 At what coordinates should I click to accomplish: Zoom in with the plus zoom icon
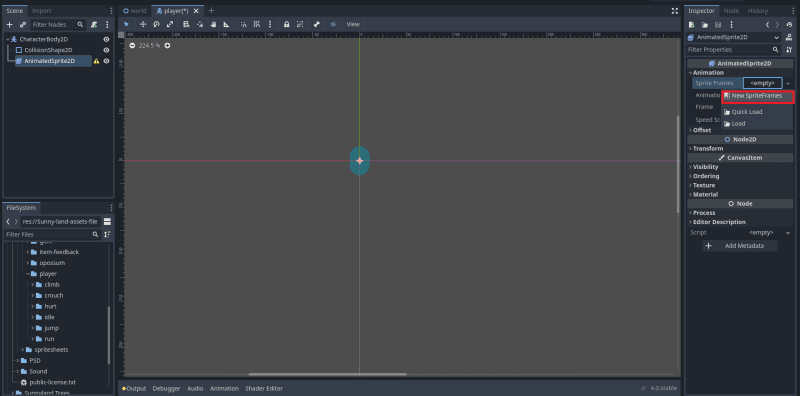(167, 45)
